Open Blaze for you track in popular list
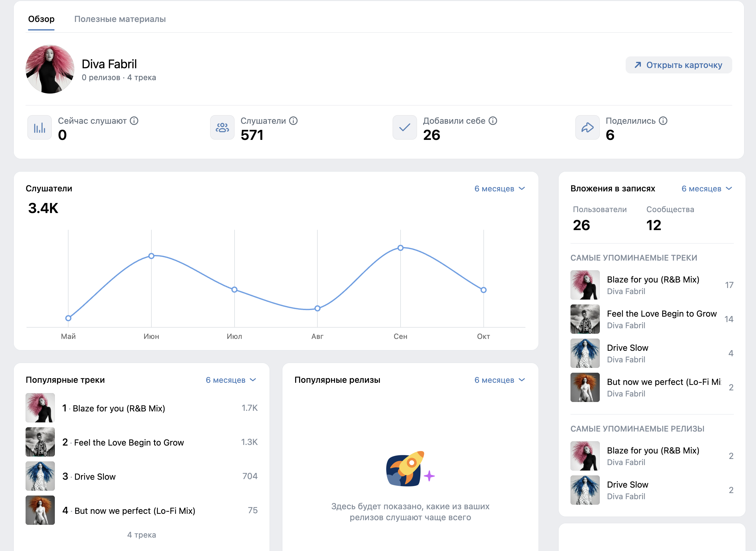The image size is (756, 551). pos(119,408)
